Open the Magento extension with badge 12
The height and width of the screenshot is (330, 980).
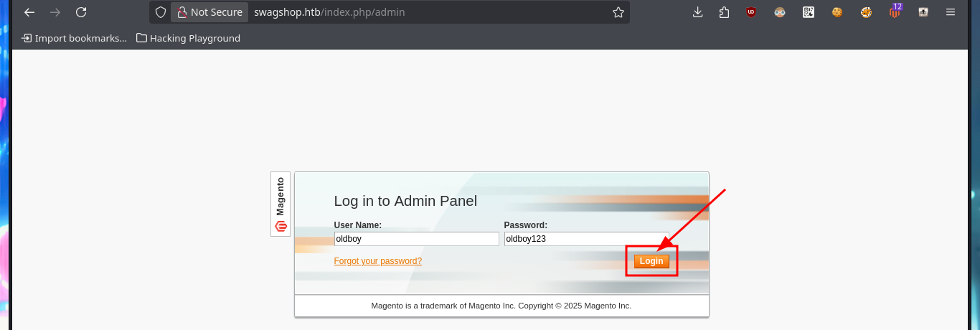(x=895, y=11)
